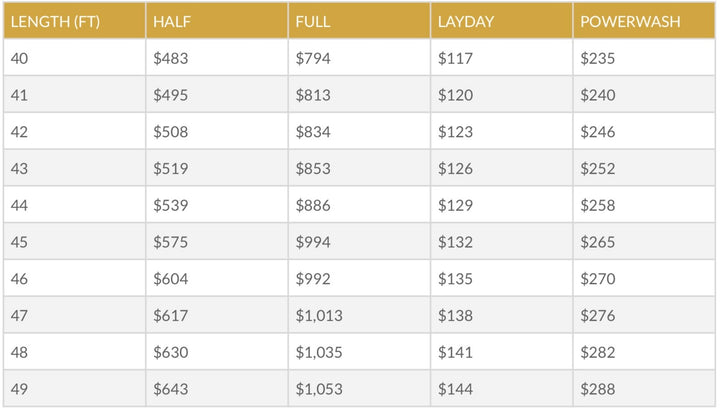Select the LAYDAY column header
Viewport: 720px width, 415px height.
[466, 21]
